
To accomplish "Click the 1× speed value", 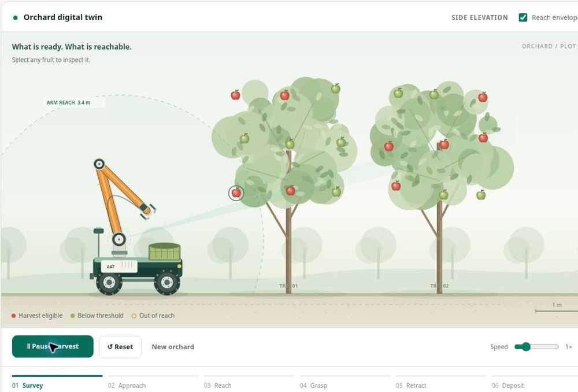I will click(x=569, y=347).
